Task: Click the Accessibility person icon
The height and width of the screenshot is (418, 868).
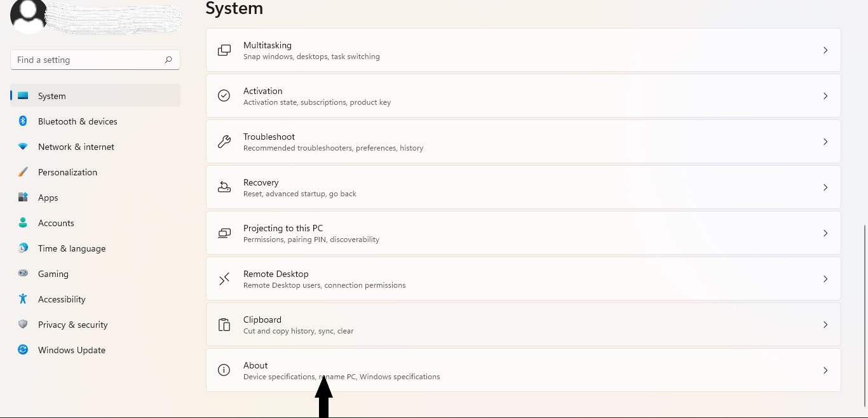Action: click(x=23, y=299)
